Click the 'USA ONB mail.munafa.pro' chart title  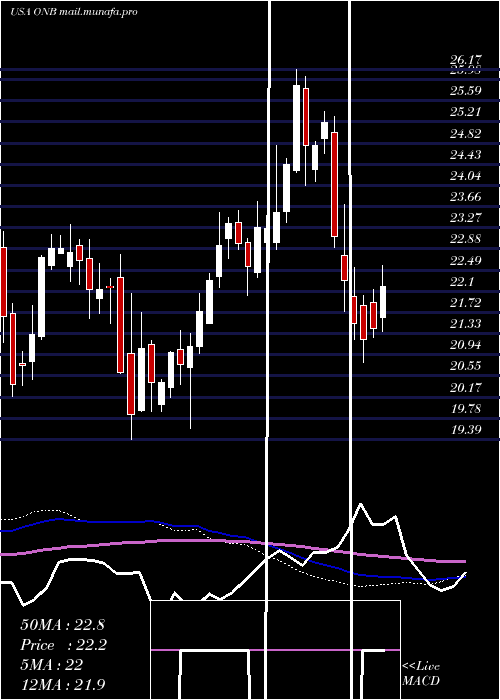point(73,12)
